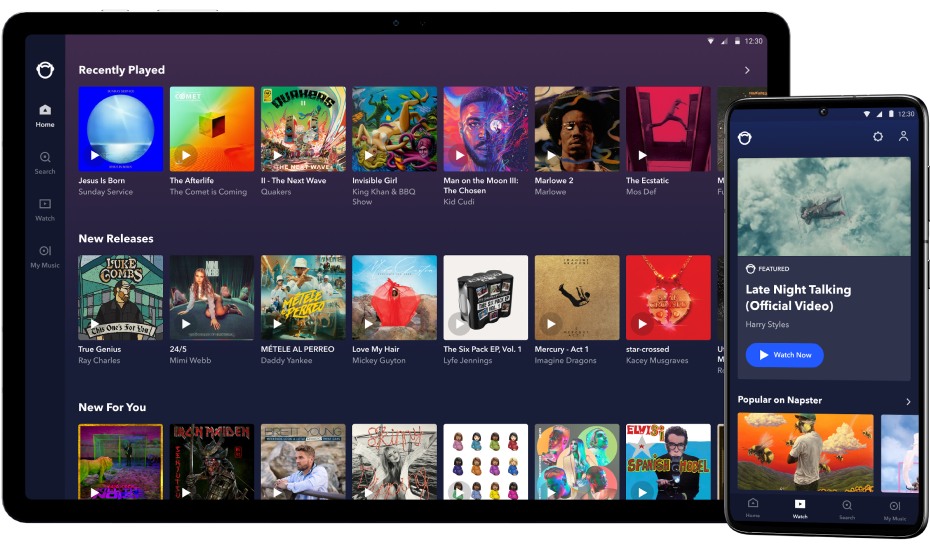Click the tablet status bar battery icon
This screenshot has height=549, width=930.
737,41
